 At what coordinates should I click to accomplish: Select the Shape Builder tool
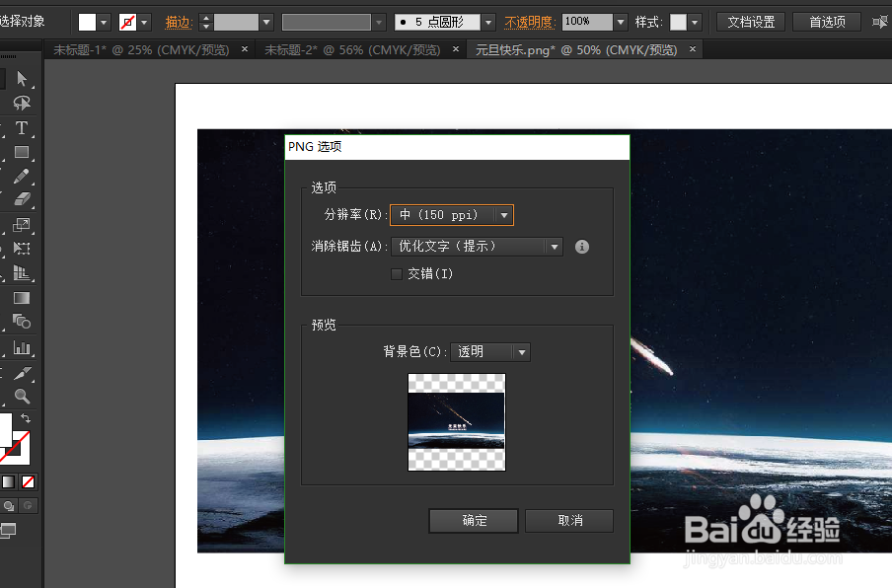(x=22, y=322)
